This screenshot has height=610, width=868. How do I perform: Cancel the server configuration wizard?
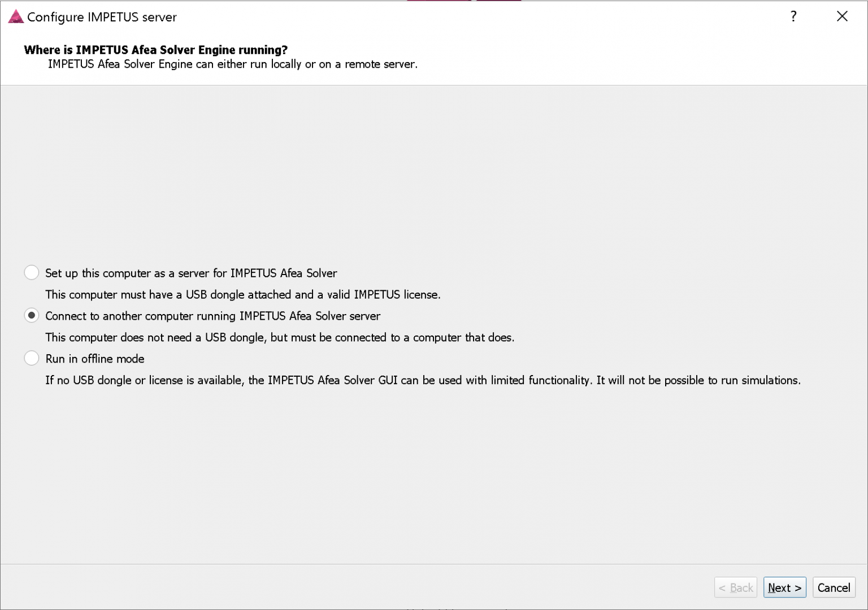(x=834, y=587)
